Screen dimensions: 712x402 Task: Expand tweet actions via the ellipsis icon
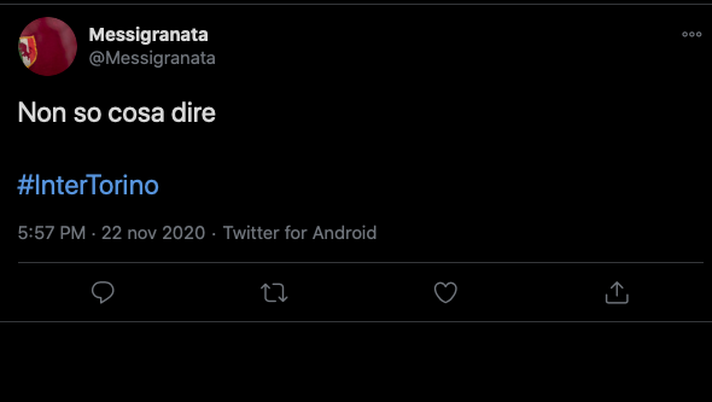691,34
